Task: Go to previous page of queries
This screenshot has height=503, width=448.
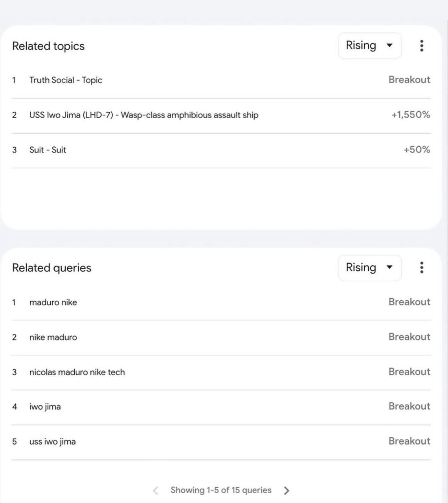Action: 156,490
